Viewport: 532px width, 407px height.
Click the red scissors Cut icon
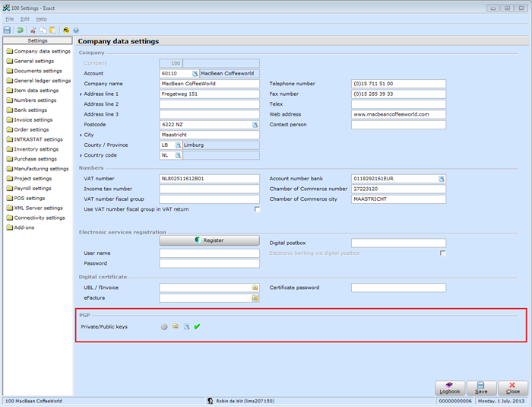pyautogui.click(x=33, y=30)
